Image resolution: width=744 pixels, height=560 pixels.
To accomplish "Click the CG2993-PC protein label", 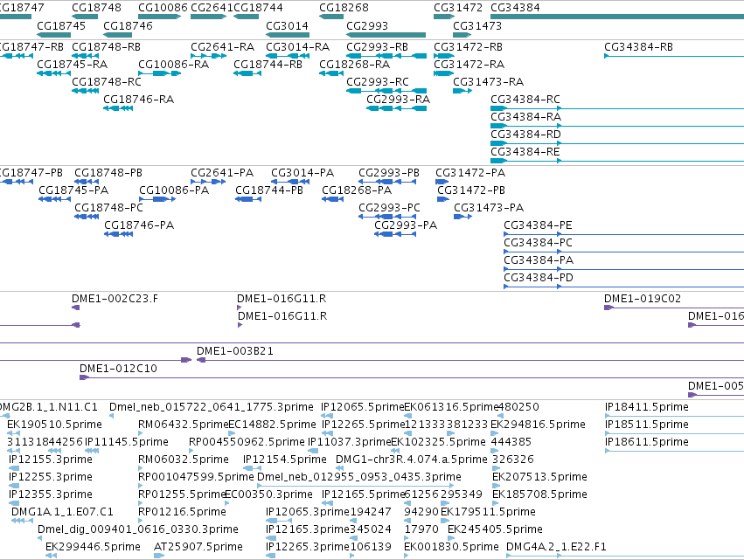I will (390, 208).
